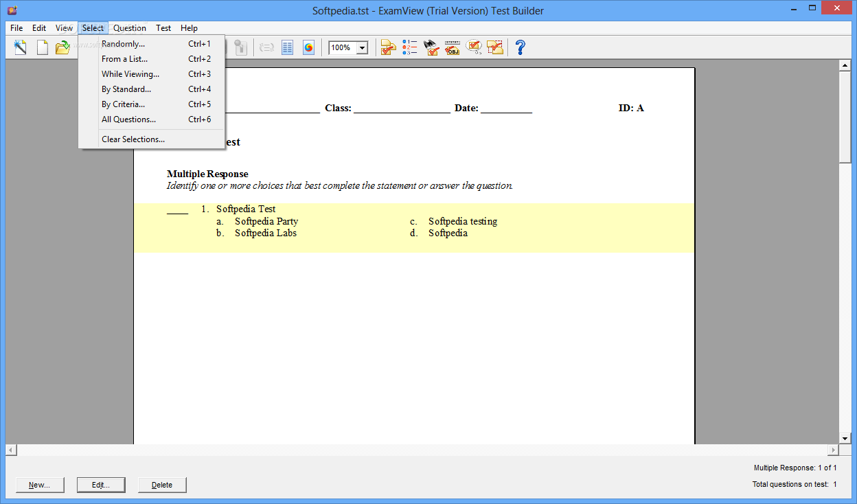
Task: Click the 'ID: A' label
Action: click(631, 108)
